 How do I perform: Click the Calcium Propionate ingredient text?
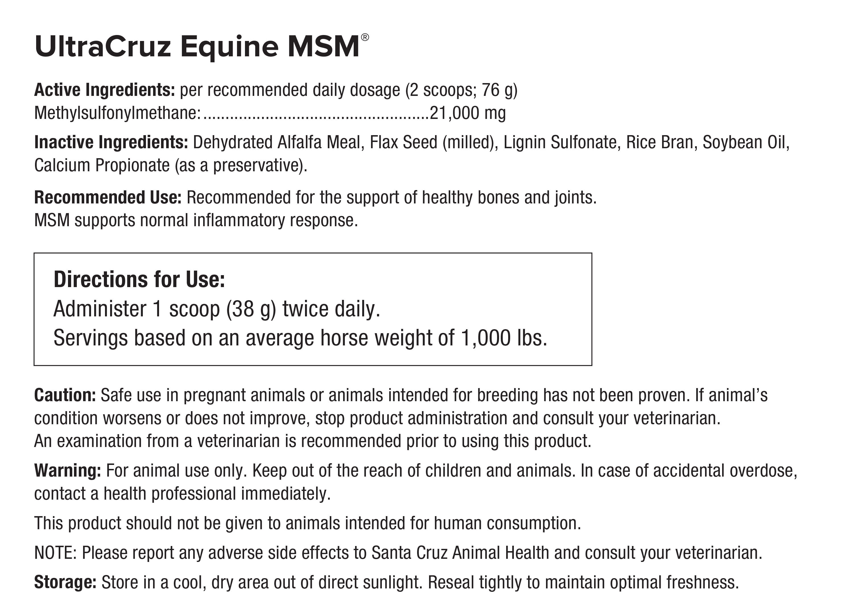click(102, 166)
